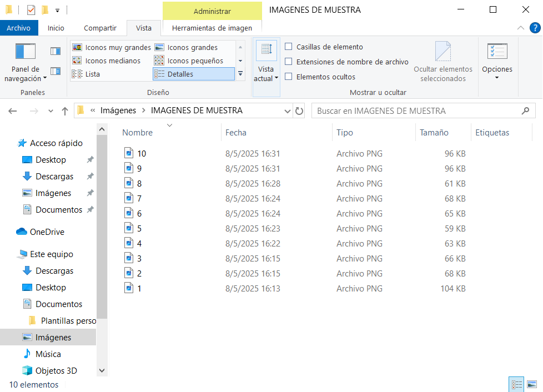
Task: Check the Elementos ocultos box
Action: pyautogui.click(x=289, y=77)
